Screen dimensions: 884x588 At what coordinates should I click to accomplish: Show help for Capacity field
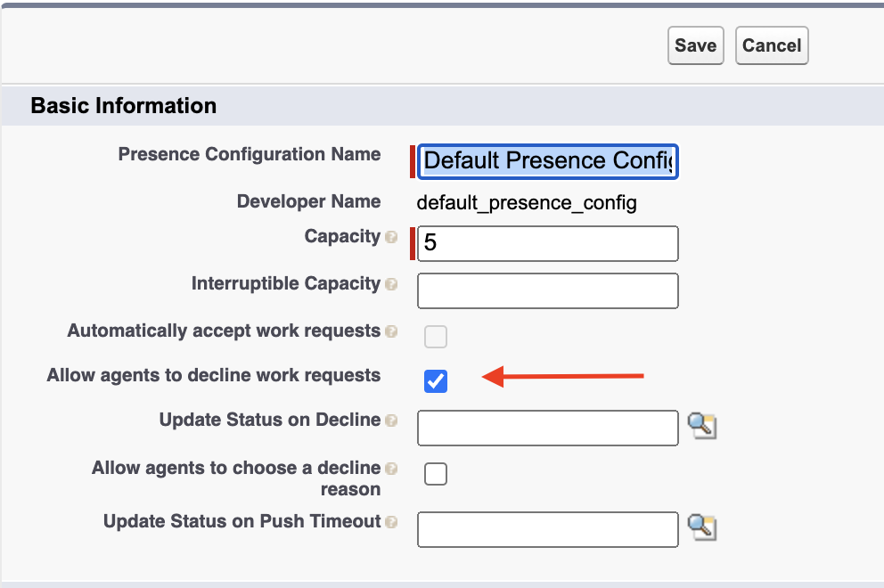[x=391, y=237]
